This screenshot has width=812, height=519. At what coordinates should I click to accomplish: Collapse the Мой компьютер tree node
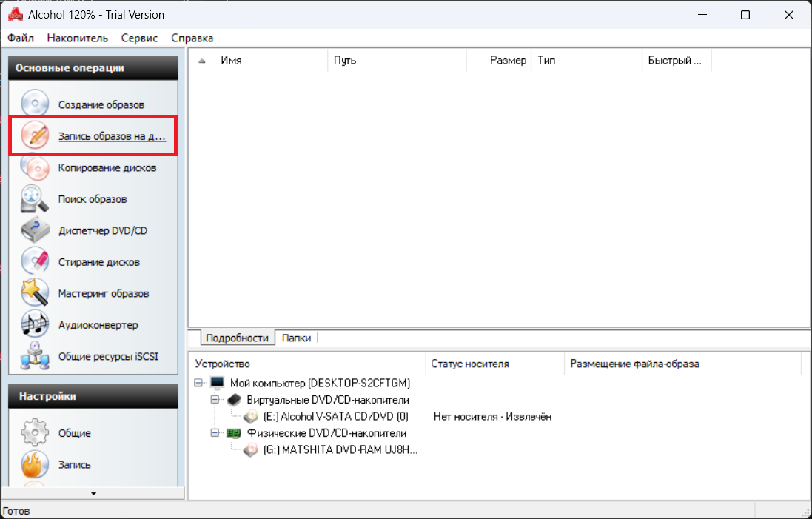click(x=199, y=383)
